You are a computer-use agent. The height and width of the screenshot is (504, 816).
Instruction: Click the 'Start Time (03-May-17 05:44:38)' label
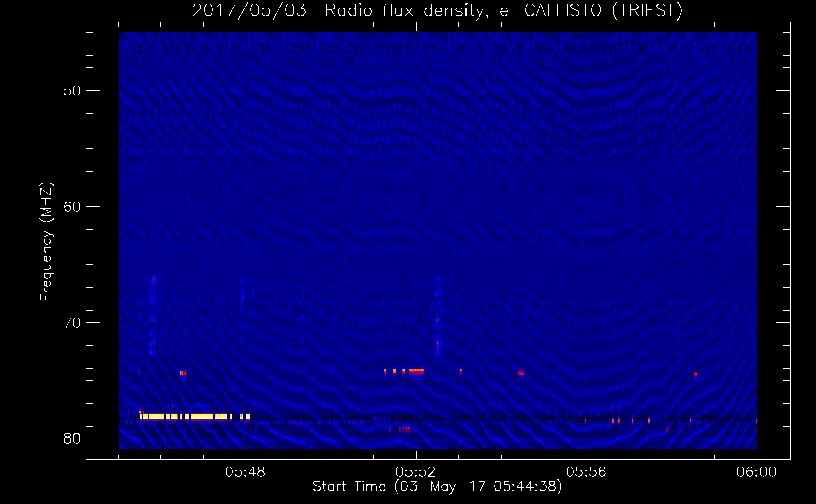click(x=437, y=487)
